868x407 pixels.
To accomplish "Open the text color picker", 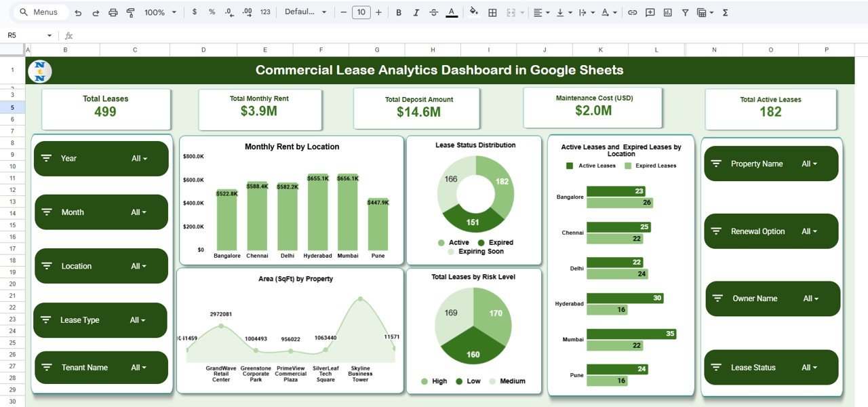I will tap(452, 12).
